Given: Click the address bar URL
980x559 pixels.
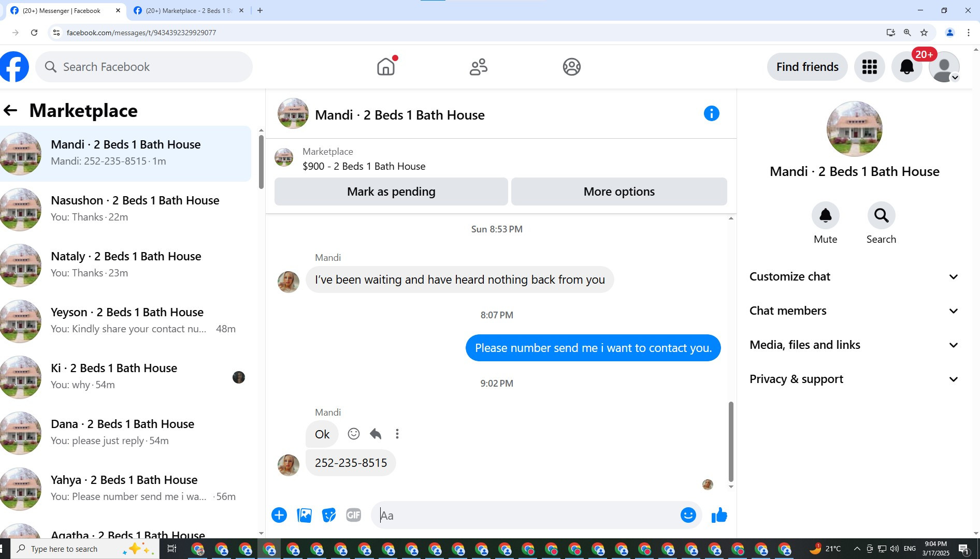Looking at the screenshot, I should 141,33.
